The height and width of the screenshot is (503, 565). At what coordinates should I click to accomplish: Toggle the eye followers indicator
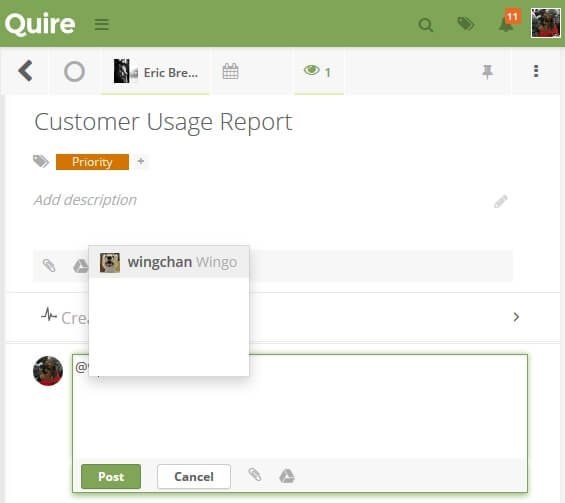(317, 71)
